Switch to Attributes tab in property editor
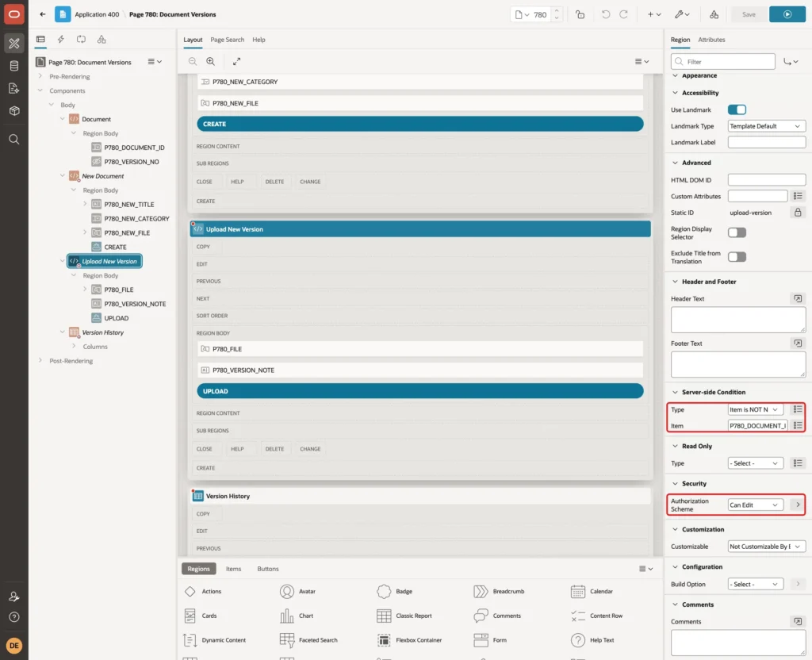The height and width of the screenshot is (660, 812). [x=711, y=40]
